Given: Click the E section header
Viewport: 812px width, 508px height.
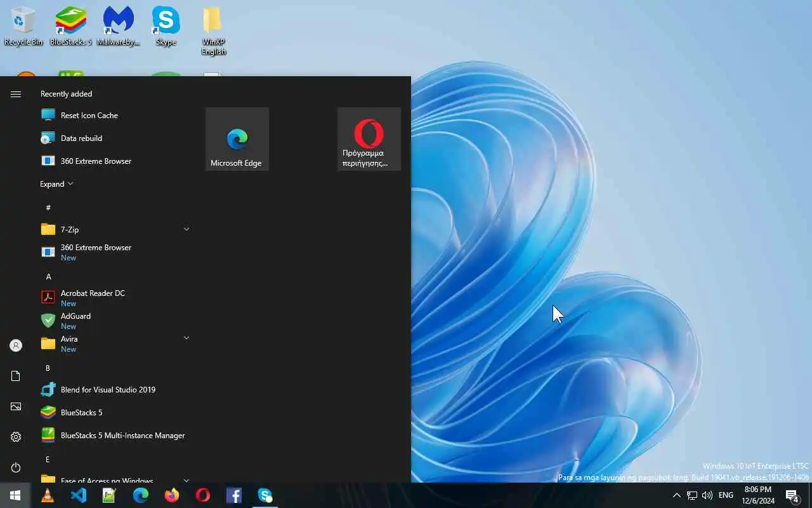Looking at the screenshot, I should [x=48, y=460].
